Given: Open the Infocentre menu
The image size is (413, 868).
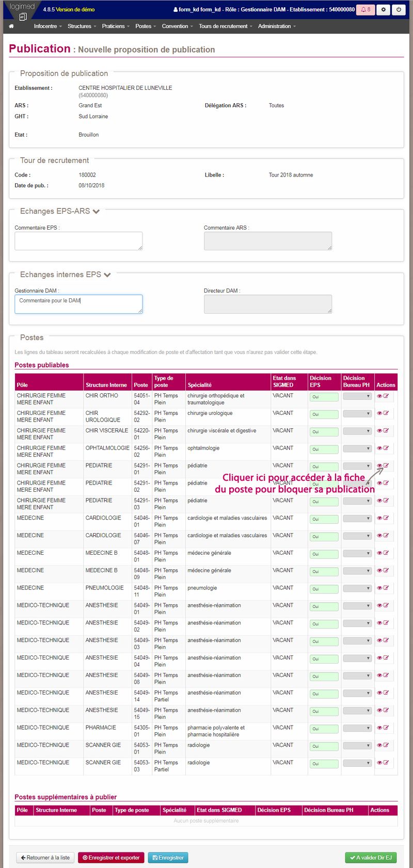Looking at the screenshot, I should tap(47, 26).
